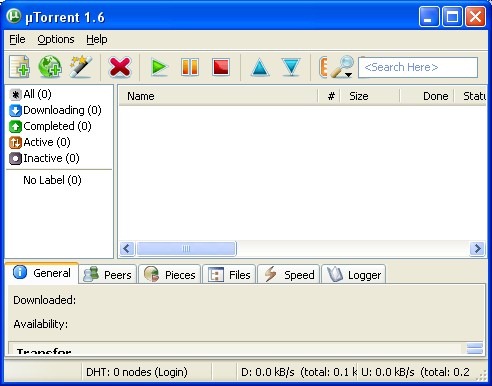Open the Help menu

pyautogui.click(x=97, y=39)
